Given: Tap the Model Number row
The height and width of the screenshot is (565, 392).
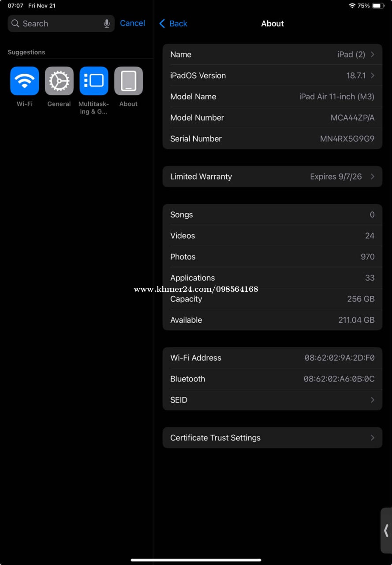Looking at the screenshot, I should (x=272, y=118).
